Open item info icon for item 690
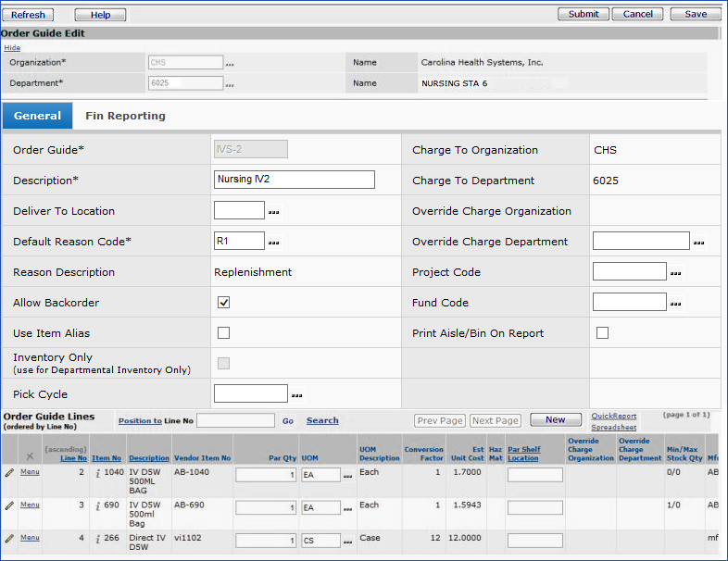This screenshot has height=561, width=728. click(97, 505)
